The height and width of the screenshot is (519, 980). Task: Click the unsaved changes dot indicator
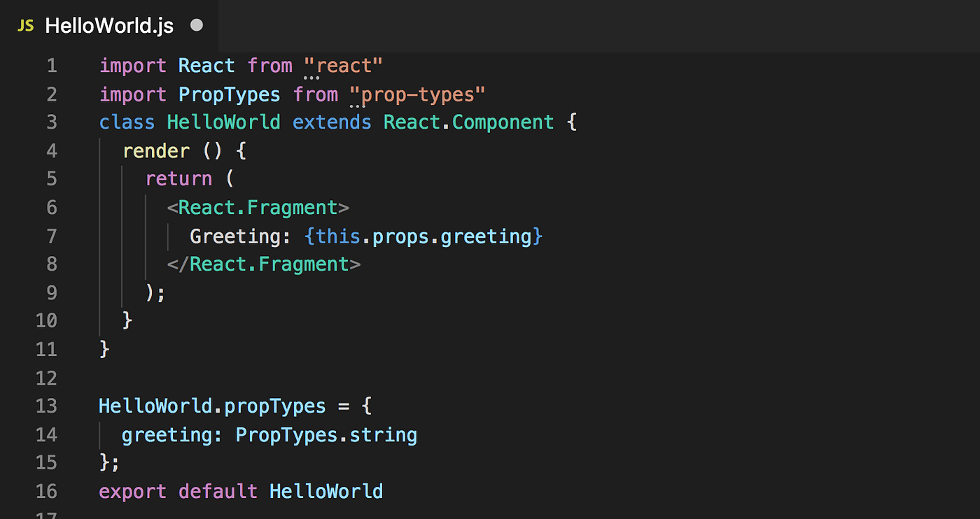(196, 24)
